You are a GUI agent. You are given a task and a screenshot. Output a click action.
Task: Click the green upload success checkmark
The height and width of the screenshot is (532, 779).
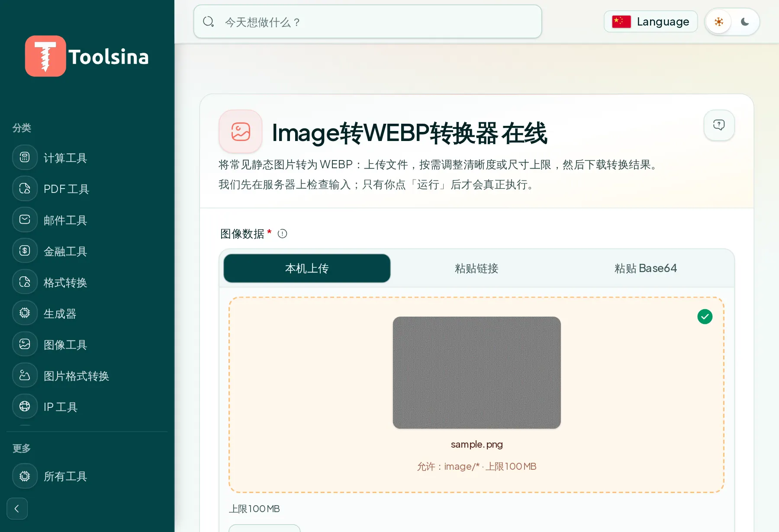[x=705, y=317]
